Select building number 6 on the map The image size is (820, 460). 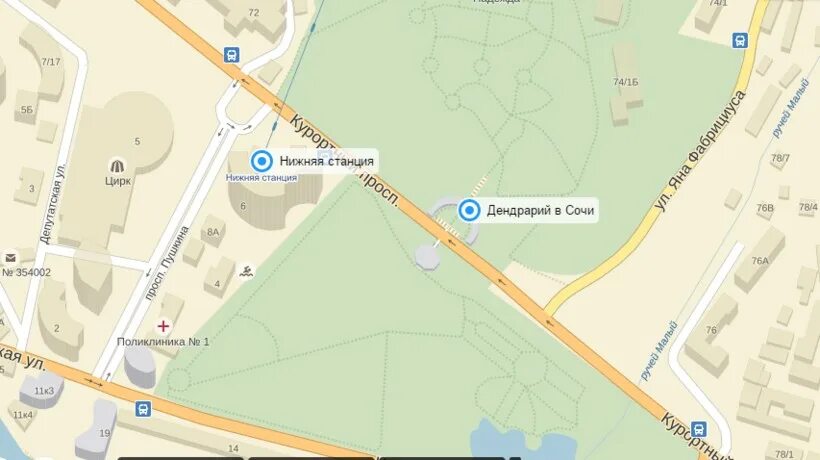click(x=243, y=206)
